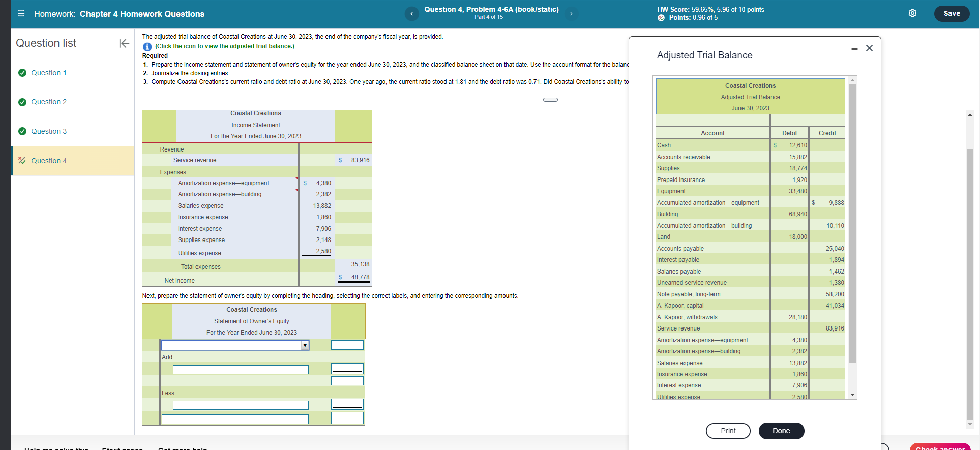
Task: Click Note payable, long-term row
Action: coord(750,294)
